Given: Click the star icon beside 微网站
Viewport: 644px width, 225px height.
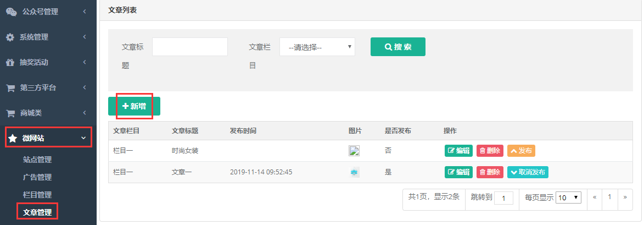Looking at the screenshot, I should pos(12,138).
